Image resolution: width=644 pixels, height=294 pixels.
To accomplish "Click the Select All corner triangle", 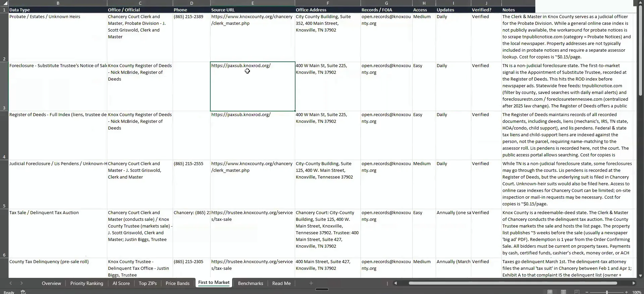I will pos(5,3).
